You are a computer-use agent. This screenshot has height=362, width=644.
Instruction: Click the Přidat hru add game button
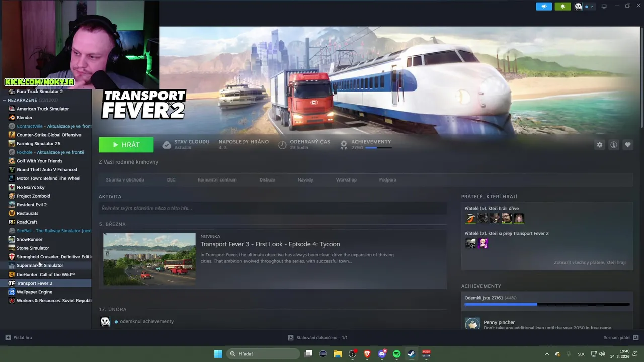[x=19, y=338]
